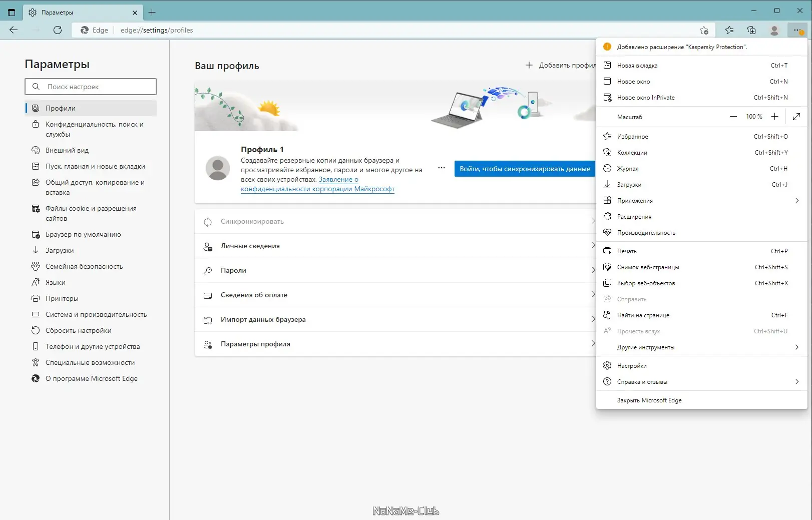Open Принтеры settings

(91, 298)
